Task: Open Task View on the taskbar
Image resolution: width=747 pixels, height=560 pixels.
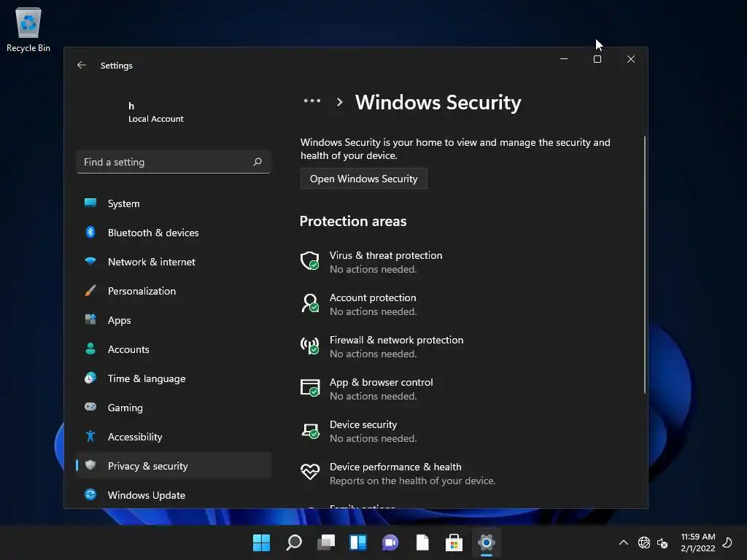Action: click(326, 542)
